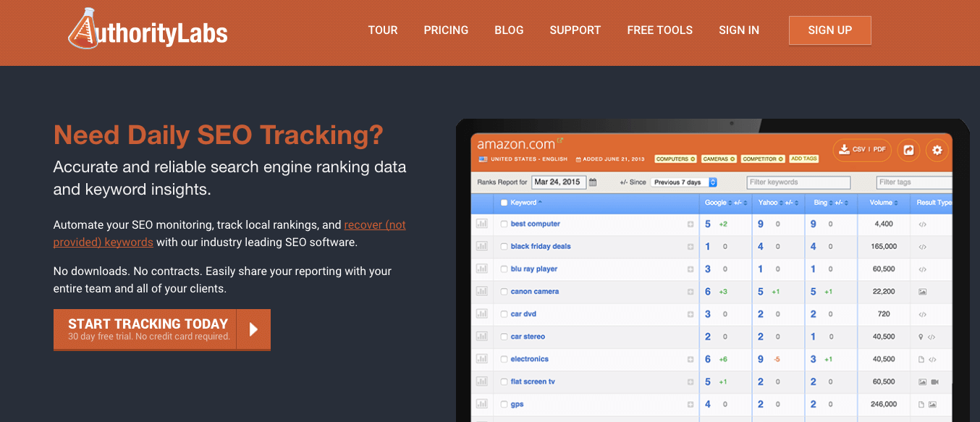The image size is (980, 422).
Task: Click the plus icon in flat screen tv row
Action: pyautogui.click(x=690, y=381)
